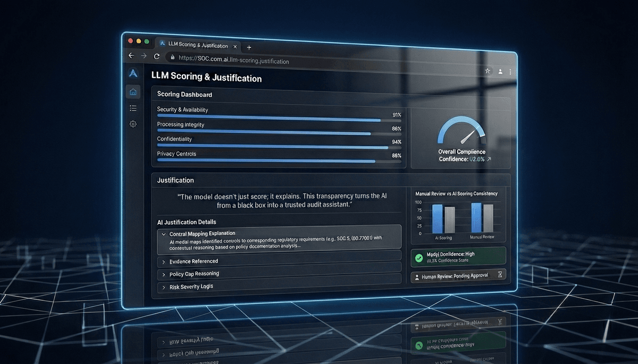Screen dimensions: 638x364
Task: Click the 91% Security & Availability value
Action: (397, 115)
